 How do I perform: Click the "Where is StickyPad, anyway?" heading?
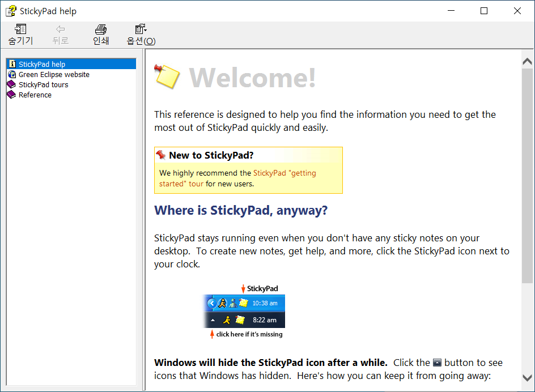click(x=241, y=210)
